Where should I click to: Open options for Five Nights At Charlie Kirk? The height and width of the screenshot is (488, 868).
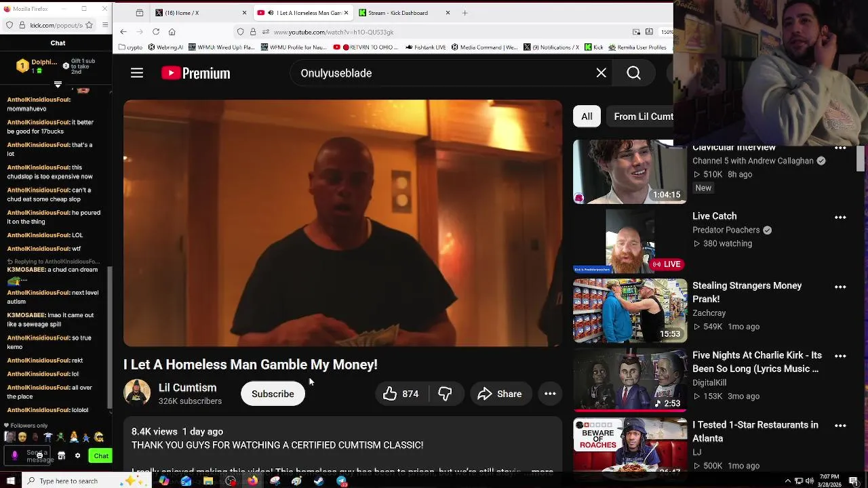(840, 357)
